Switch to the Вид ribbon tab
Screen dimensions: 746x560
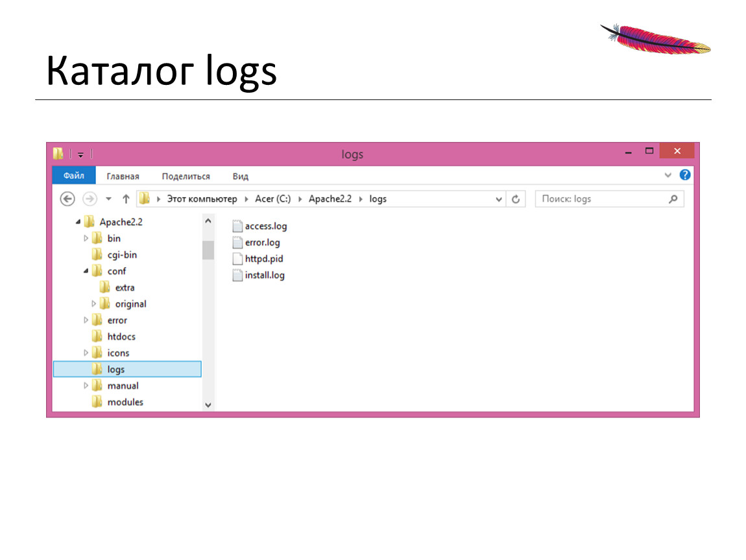click(240, 176)
